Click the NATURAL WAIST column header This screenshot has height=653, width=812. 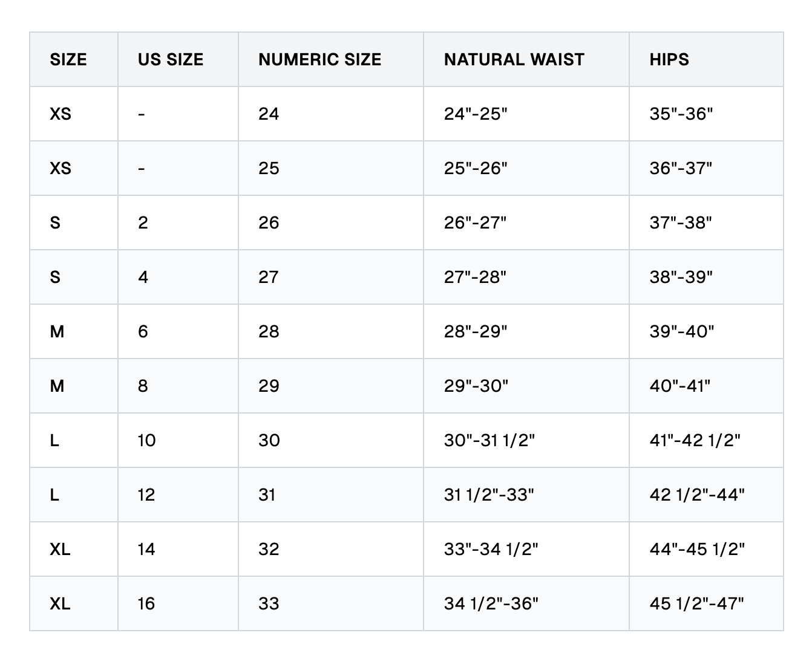514,59
